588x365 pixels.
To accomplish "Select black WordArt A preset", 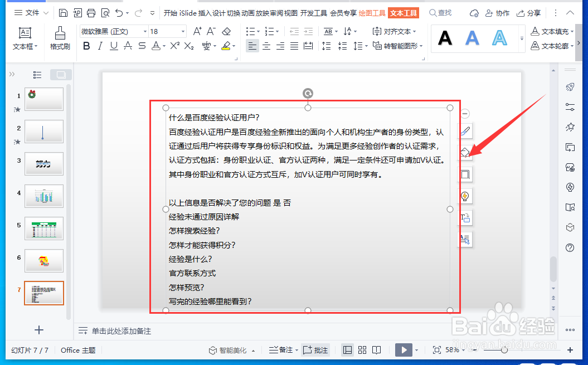I will (445, 38).
